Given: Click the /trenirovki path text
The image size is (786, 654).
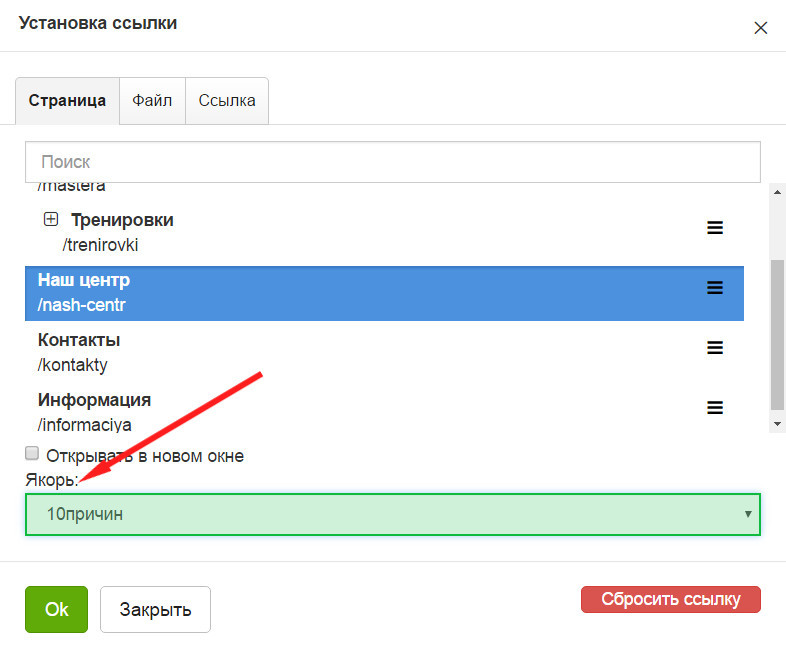Looking at the screenshot, I should pyautogui.click(x=100, y=245).
